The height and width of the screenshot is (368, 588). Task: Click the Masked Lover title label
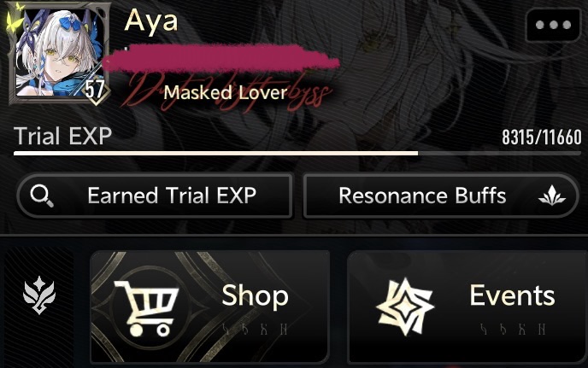[226, 92]
